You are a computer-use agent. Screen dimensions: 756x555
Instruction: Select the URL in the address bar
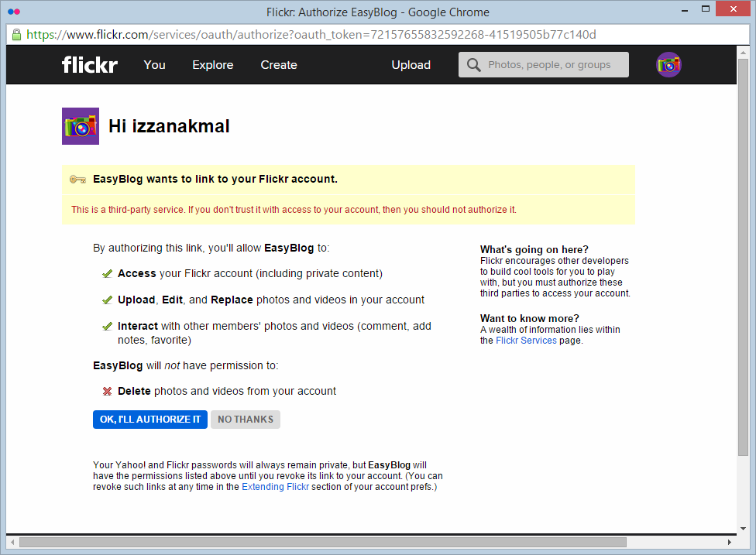pyautogui.click(x=311, y=35)
